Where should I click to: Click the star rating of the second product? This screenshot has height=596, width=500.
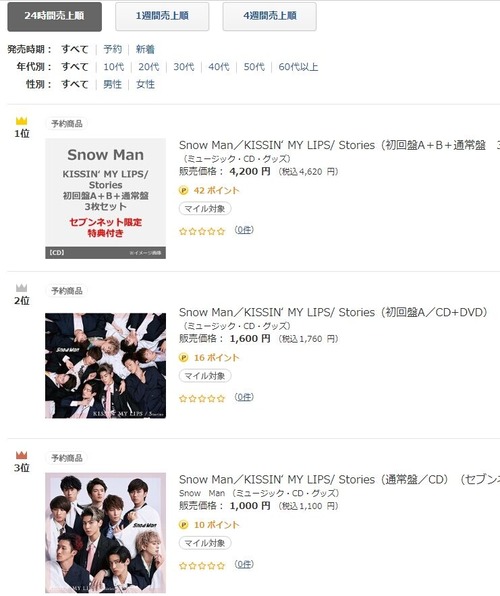tap(202, 398)
